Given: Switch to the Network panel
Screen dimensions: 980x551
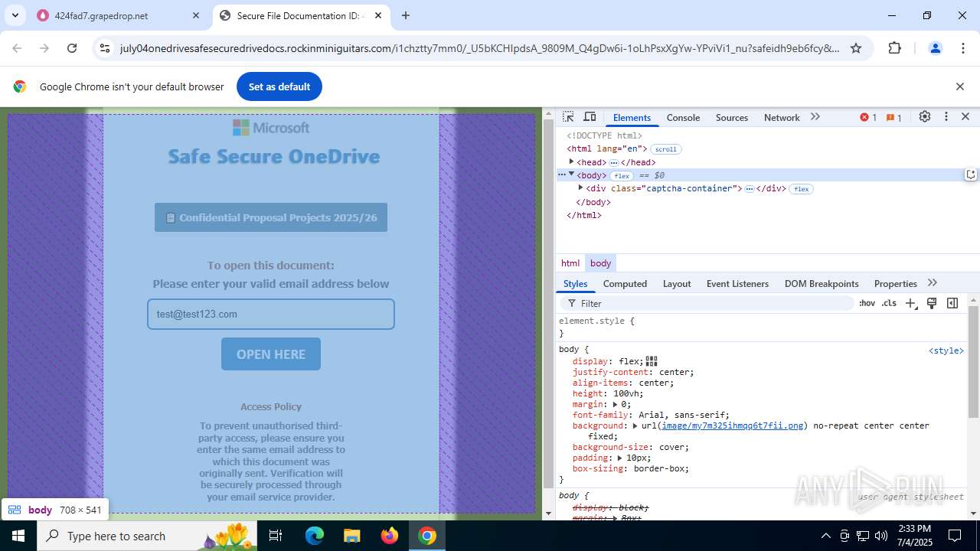Looking at the screenshot, I should coord(782,117).
